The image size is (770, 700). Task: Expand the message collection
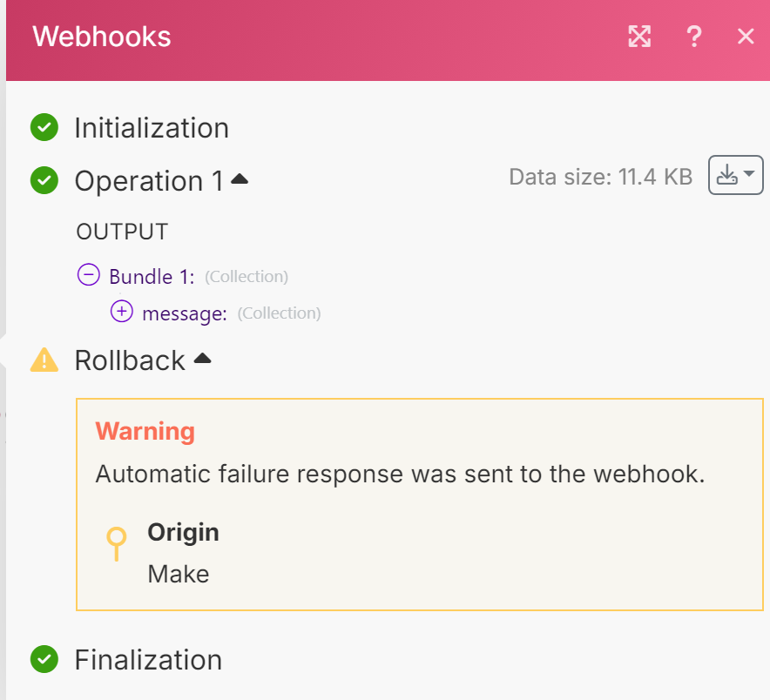(121, 311)
